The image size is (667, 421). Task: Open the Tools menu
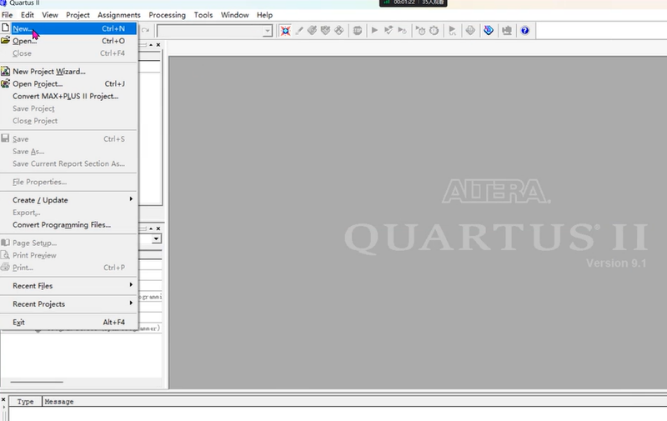(203, 15)
